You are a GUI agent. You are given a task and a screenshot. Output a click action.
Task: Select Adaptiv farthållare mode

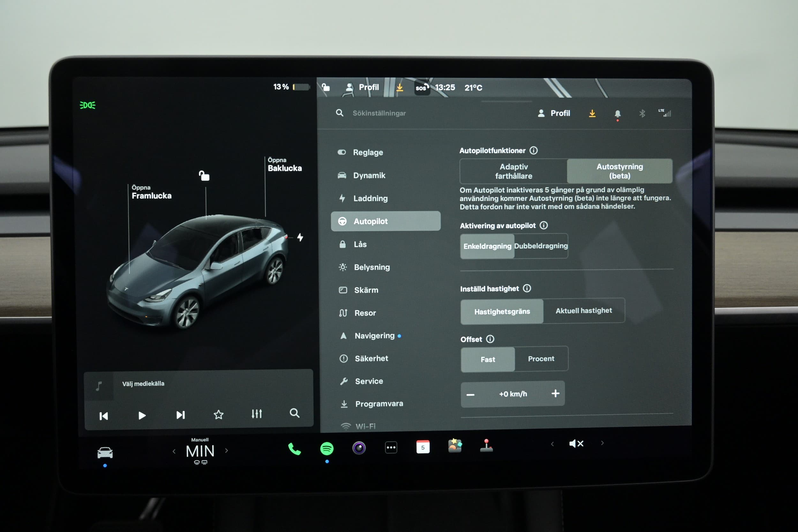coord(513,171)
